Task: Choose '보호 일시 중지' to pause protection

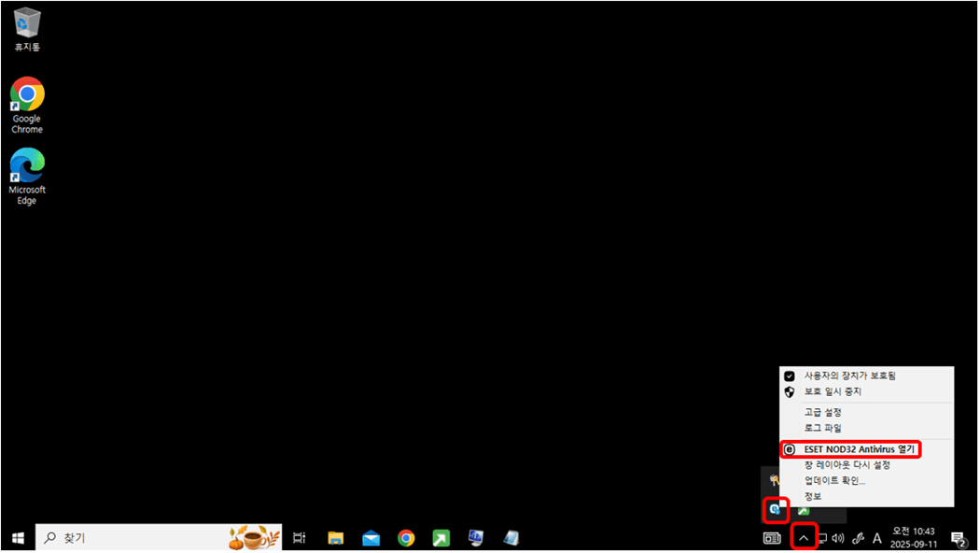Action: point(833,391)
